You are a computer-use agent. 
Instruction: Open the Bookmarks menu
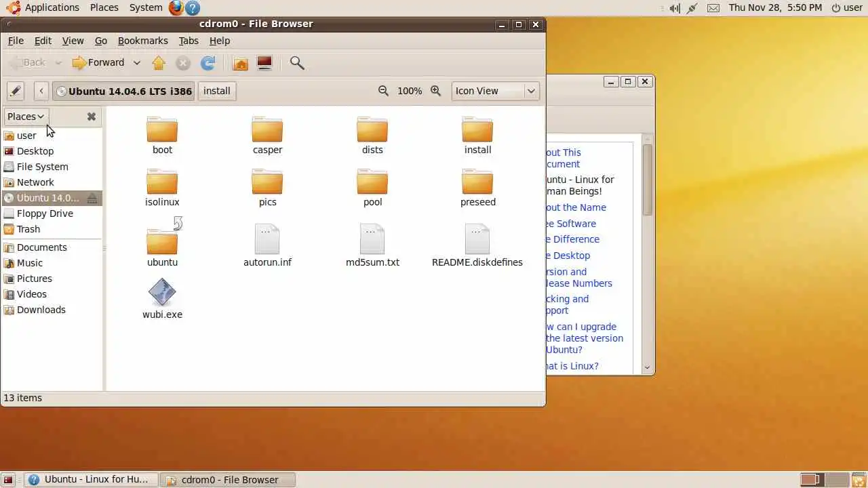tap(142, 41)
